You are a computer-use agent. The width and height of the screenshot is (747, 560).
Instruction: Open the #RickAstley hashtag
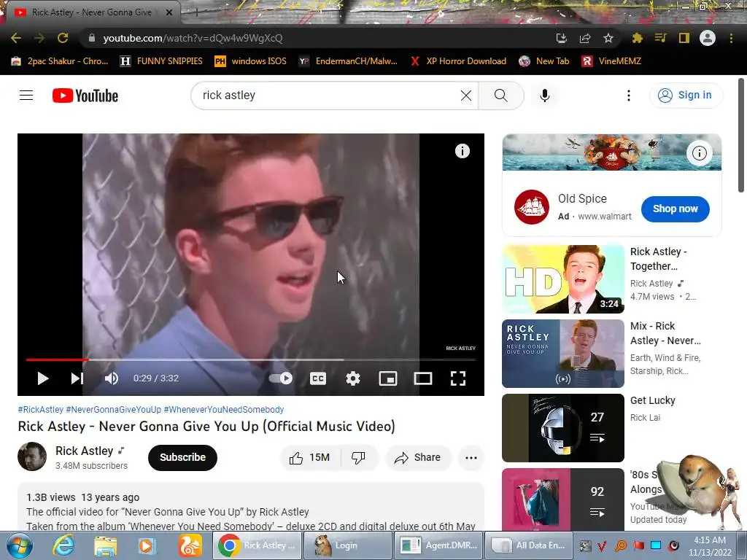pos(41,410)
